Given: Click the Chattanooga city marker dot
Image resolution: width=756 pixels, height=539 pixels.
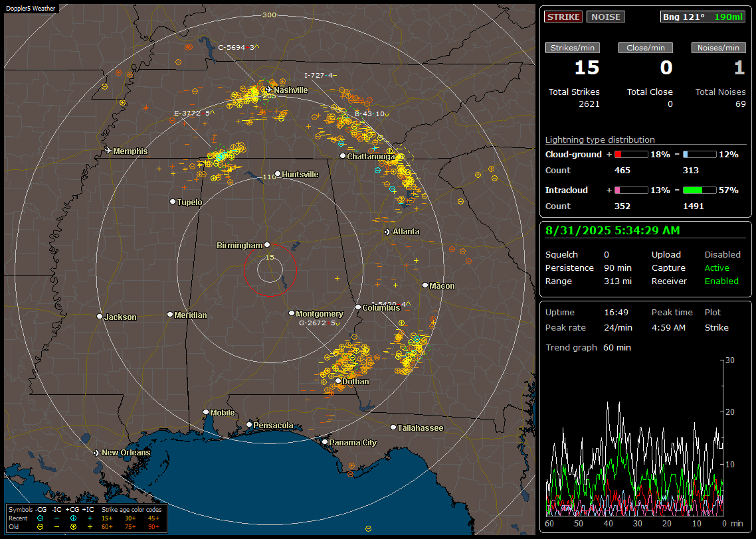Looking at the screenshot, I should pos(343,156).
